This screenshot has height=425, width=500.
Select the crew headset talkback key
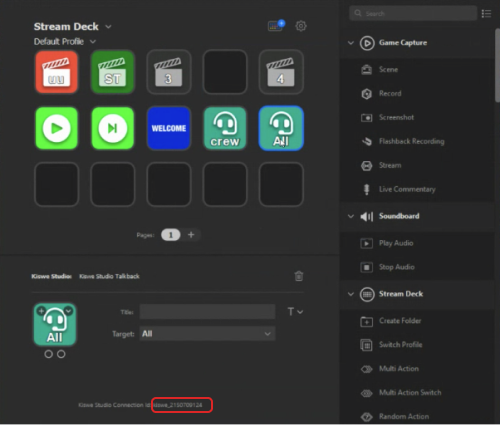click(225, 128)
